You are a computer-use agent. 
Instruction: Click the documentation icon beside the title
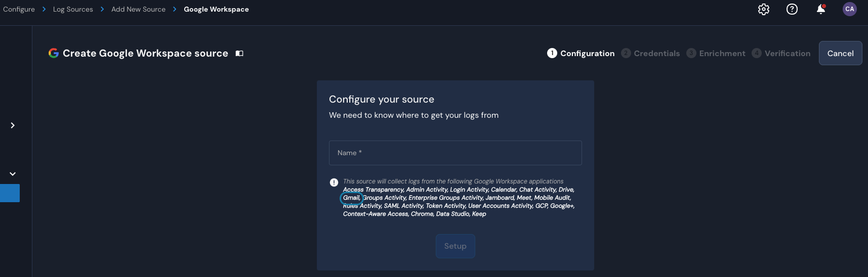[x=240, y=54]
